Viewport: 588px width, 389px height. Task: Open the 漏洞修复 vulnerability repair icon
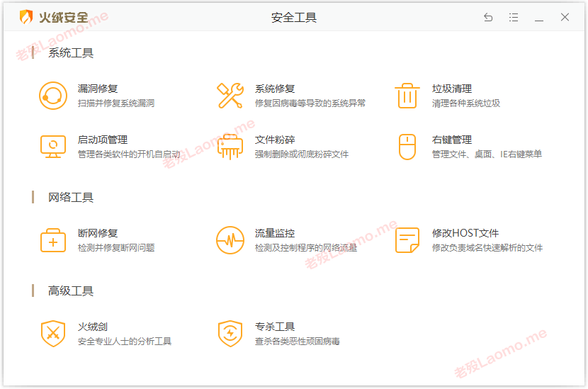53,96
